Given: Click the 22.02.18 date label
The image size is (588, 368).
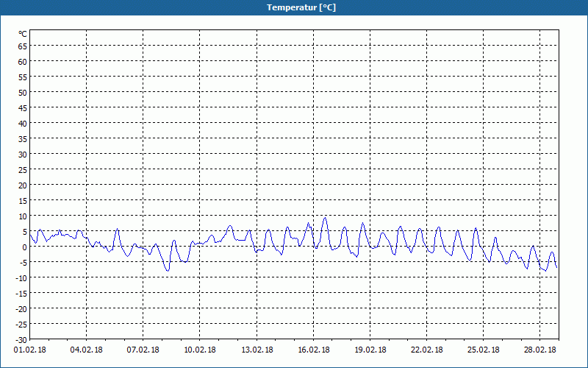Looking at the screenshot, I should tap(427, 350).
